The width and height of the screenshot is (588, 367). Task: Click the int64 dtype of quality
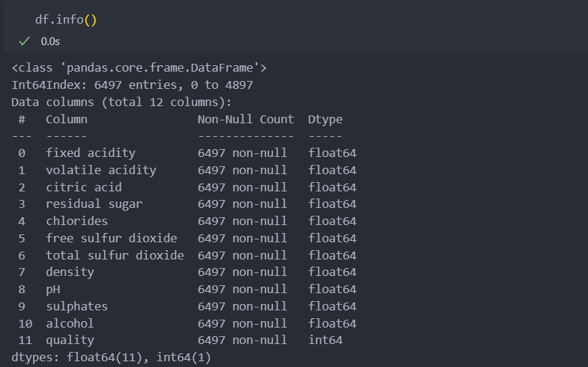325,340
